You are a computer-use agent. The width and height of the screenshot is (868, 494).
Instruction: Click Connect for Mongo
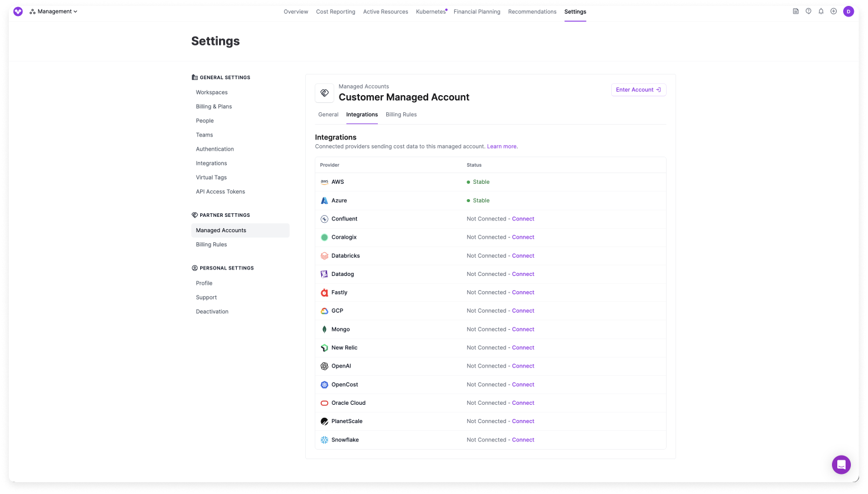coord(523,329)
